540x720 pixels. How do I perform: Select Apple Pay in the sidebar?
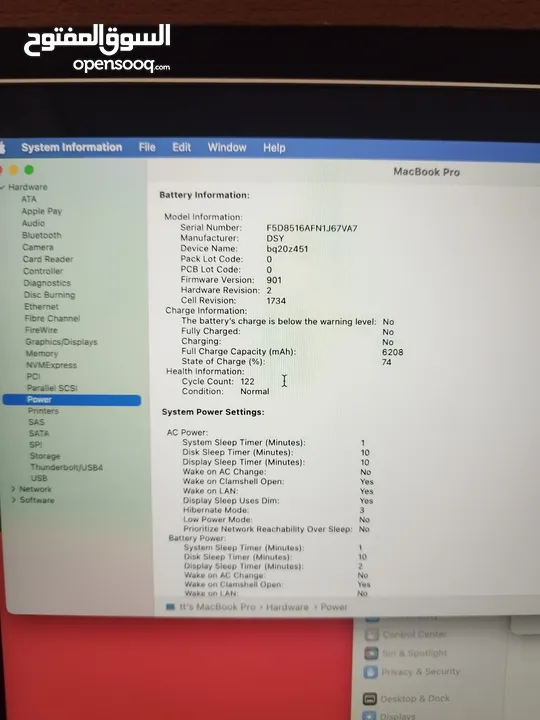[41, 211]
